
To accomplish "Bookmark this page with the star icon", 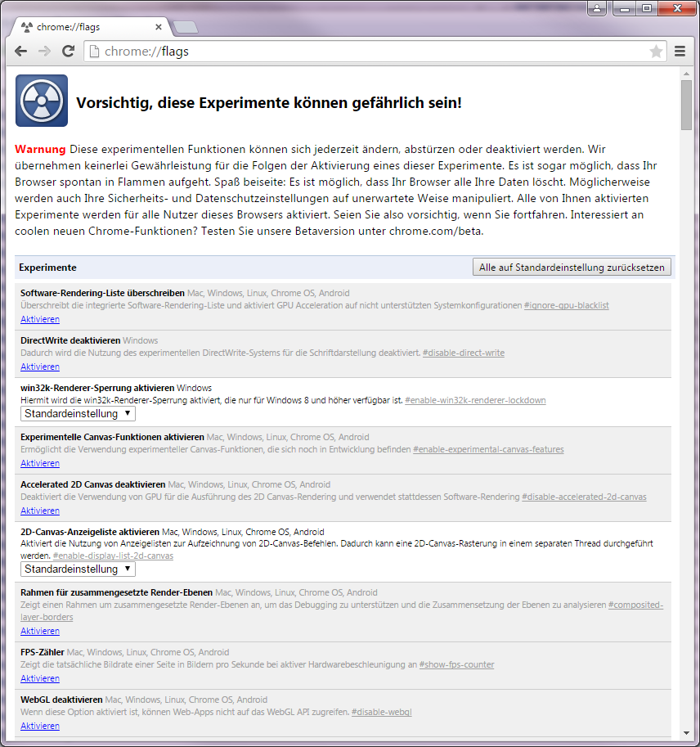I will pyautogui.click(x=656, y=51).
